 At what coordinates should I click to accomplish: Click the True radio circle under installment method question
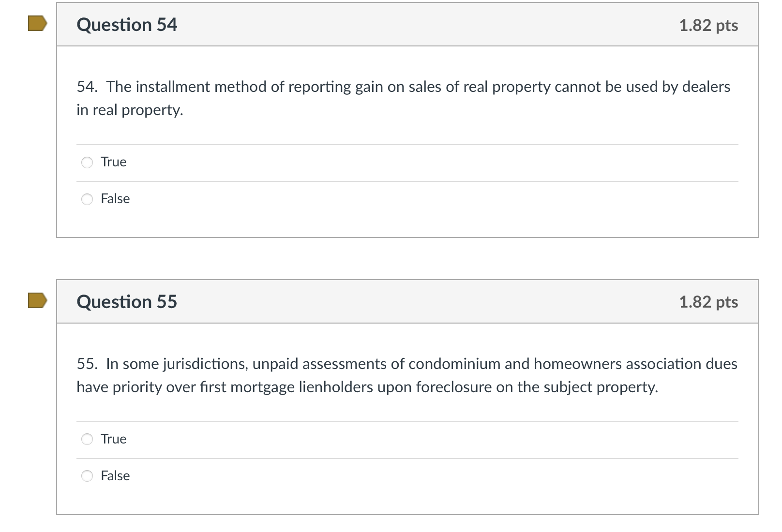pyautogui.click(x=87, y=163)
